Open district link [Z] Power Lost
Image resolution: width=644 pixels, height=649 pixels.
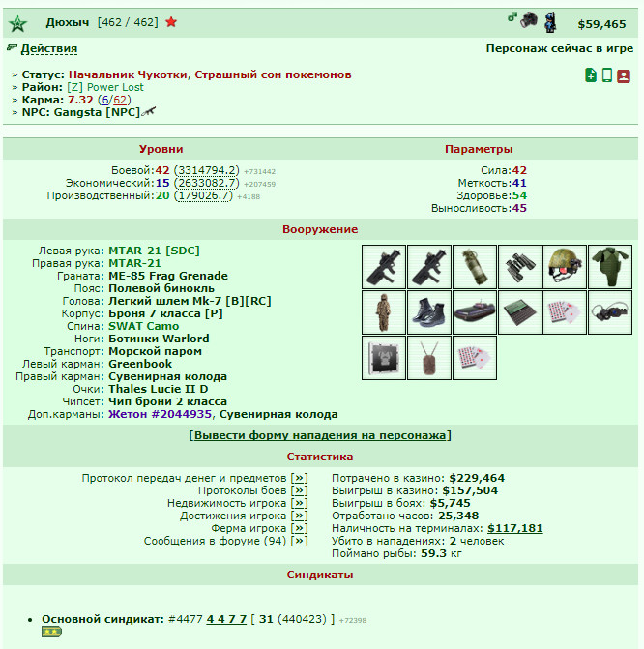[x=105, y=87]
